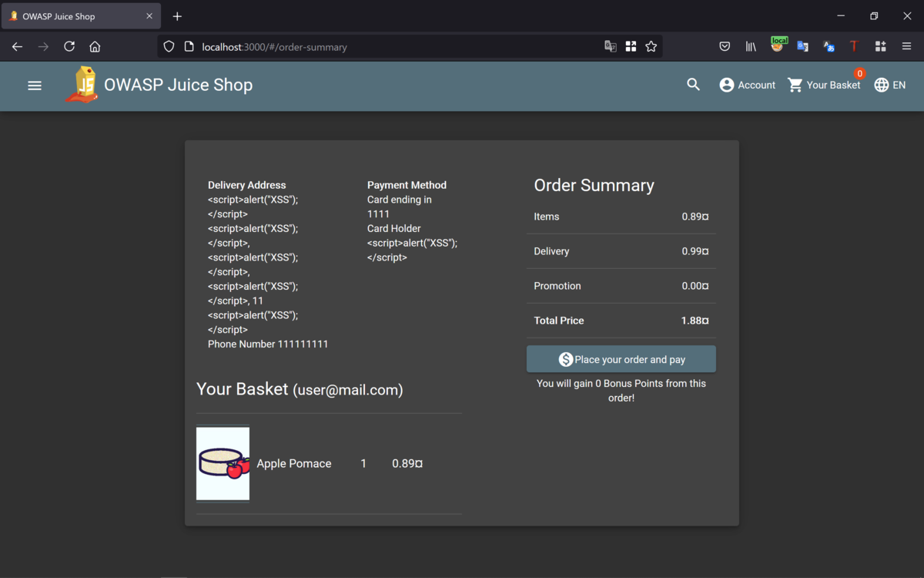Click the red T extension icon
Screen dimensions: 924x578
click(854, 46)
